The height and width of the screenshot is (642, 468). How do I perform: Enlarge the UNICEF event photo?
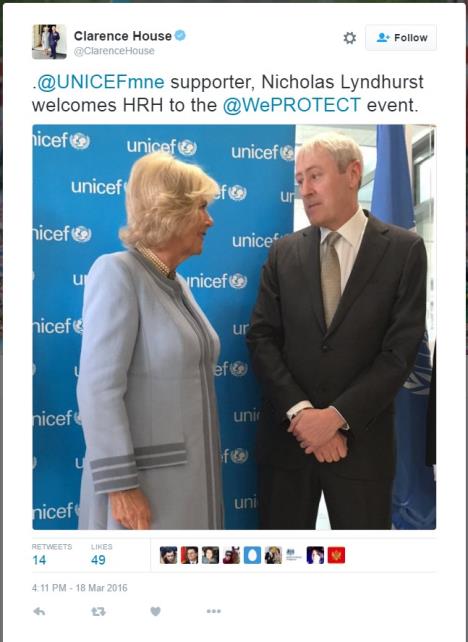point(234,327)
